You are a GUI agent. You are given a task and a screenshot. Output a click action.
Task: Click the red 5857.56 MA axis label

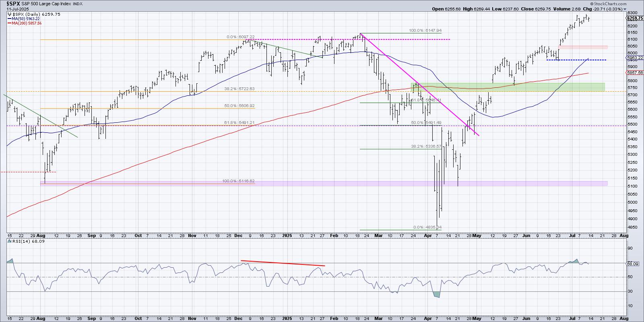coord(635,73)
